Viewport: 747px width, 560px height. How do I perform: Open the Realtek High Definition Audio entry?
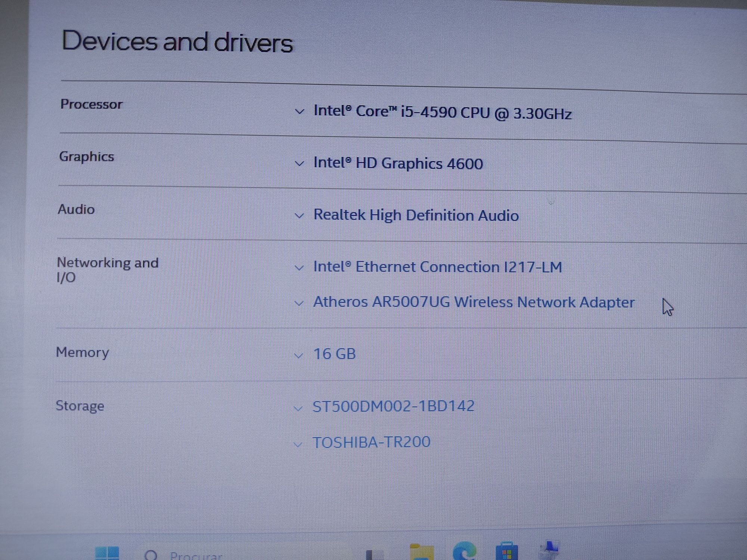[416, 215]
